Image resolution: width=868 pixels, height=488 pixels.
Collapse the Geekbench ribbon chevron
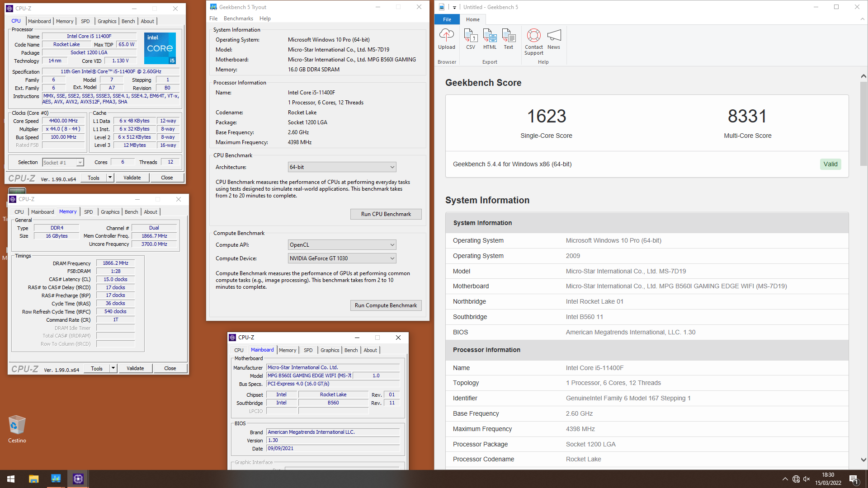(863, 19)
